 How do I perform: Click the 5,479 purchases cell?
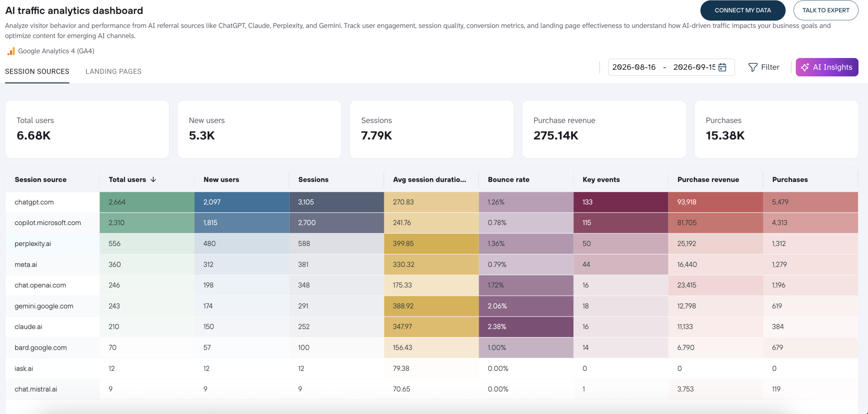pos(810,202)
